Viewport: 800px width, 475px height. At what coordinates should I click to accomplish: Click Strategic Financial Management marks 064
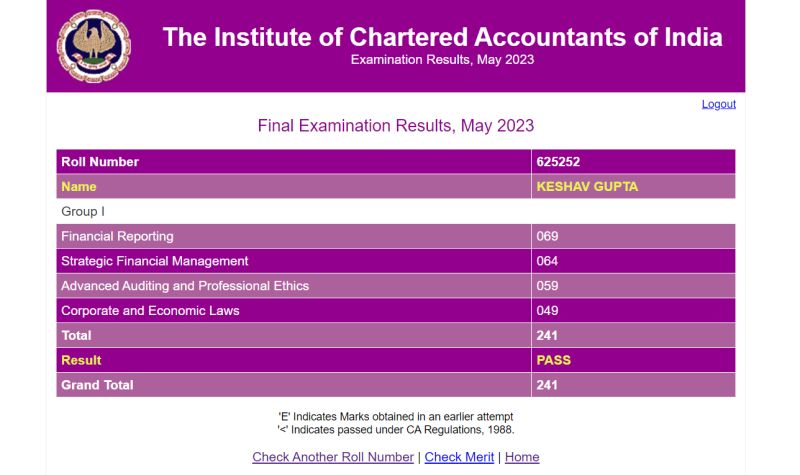(x=633, y=261)
